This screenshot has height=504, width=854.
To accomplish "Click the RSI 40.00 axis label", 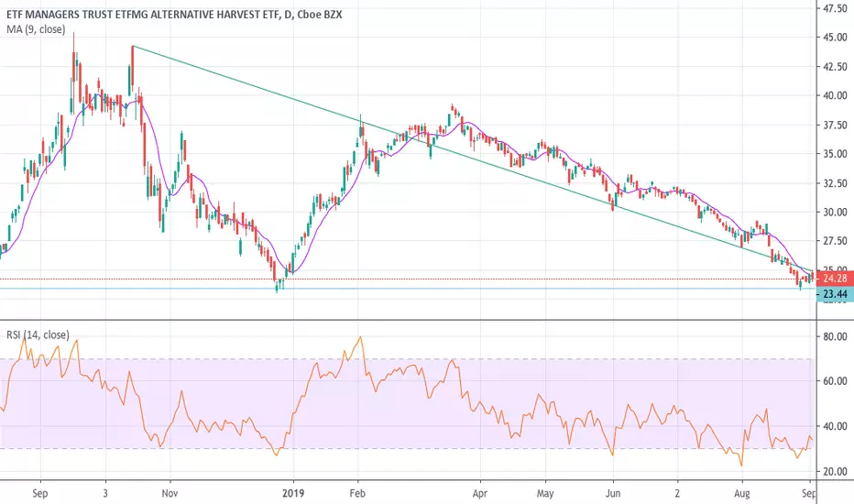I will pos(835,426).
